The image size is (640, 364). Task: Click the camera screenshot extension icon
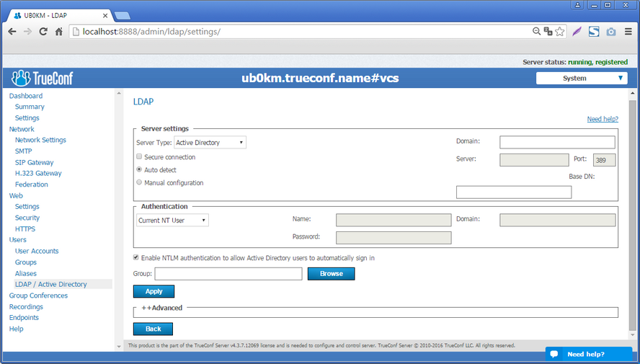(611, 32)
